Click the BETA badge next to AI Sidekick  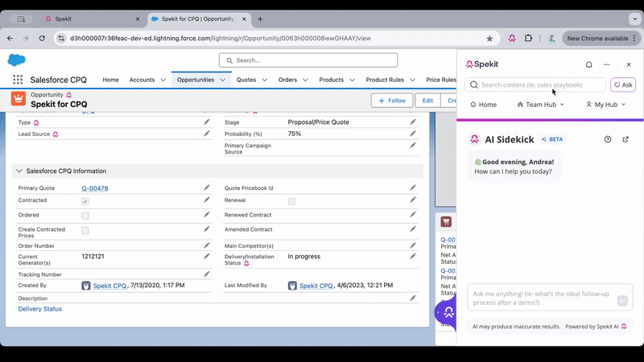click(552, 139)
